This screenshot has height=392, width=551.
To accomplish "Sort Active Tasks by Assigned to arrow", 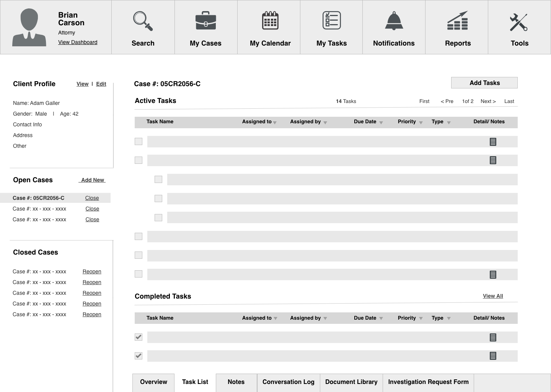I will click(x=275, y=123).
